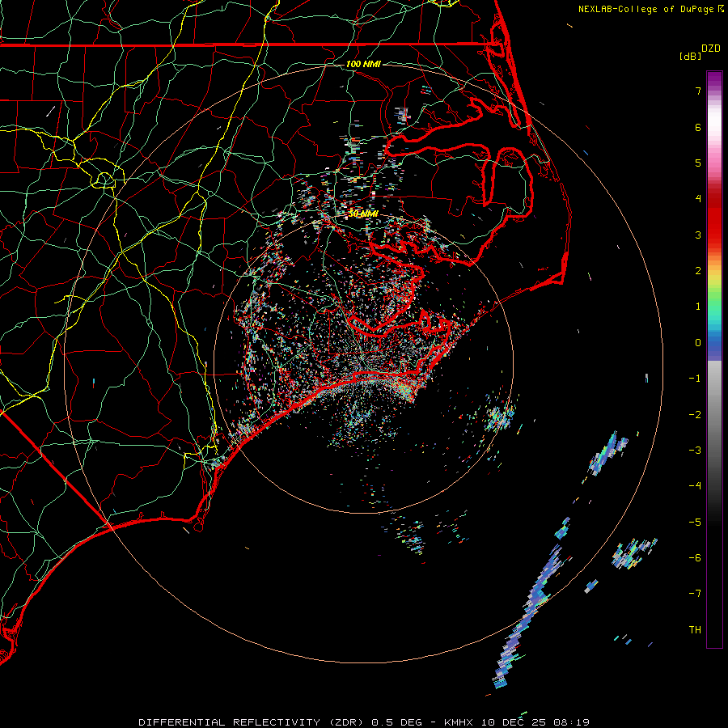The width and height of the screenshot is (728, 728).
Task: Click the "100 NMI" range ring label
Action: point(363,64)
